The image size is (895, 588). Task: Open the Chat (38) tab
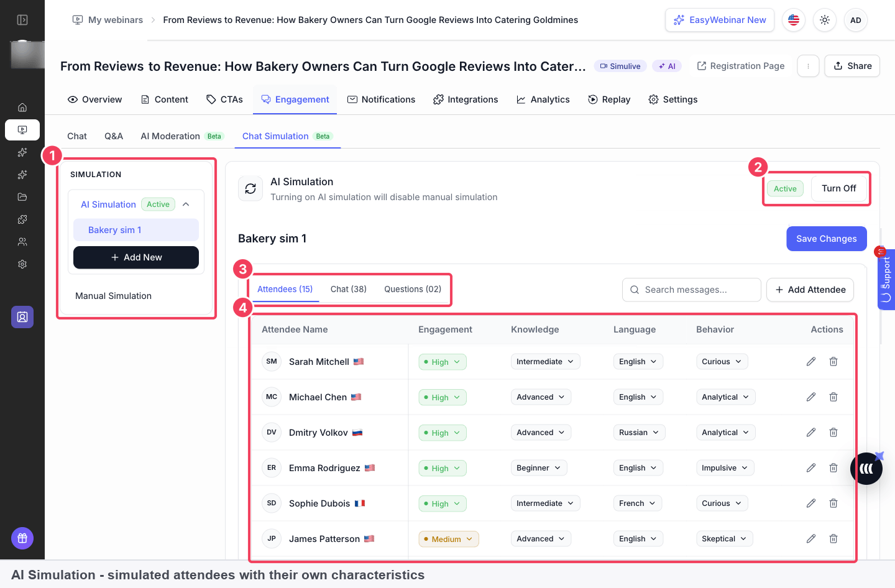point(349,289)
